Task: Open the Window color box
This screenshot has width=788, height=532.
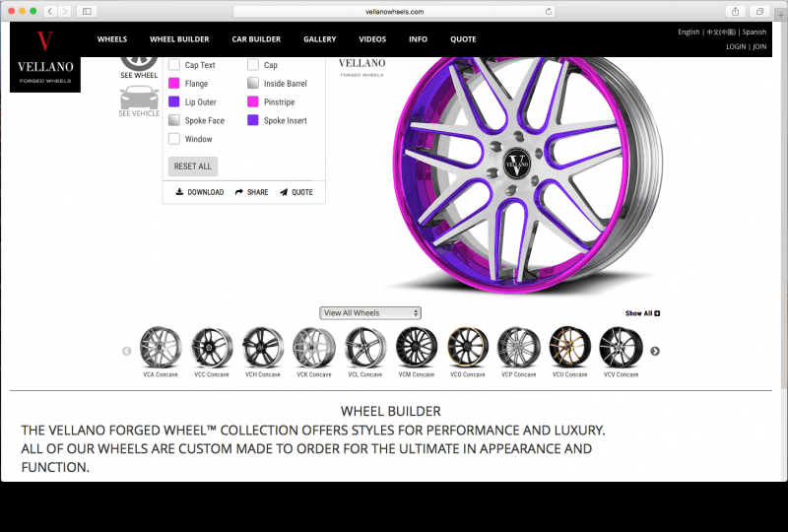Action: pos(174,139)
